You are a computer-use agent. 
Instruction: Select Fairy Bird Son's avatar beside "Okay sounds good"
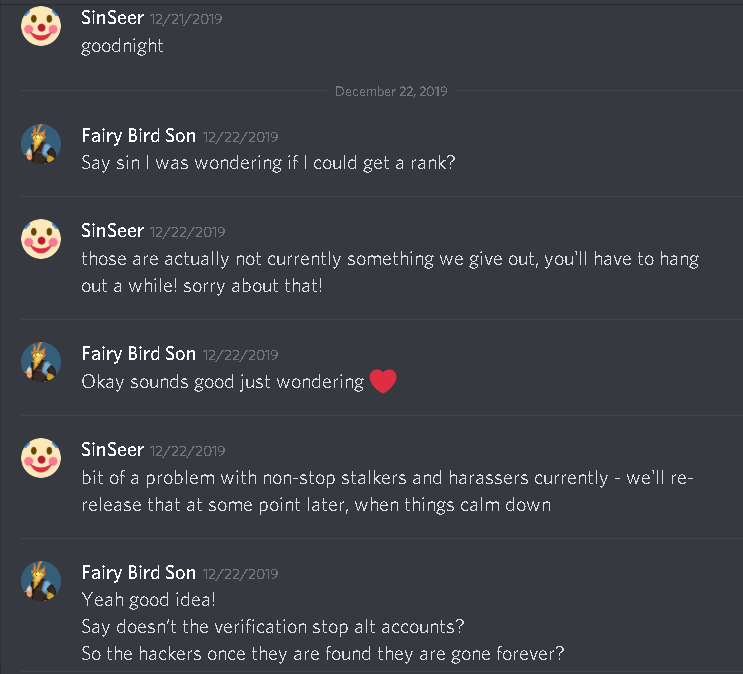[41, 361]
